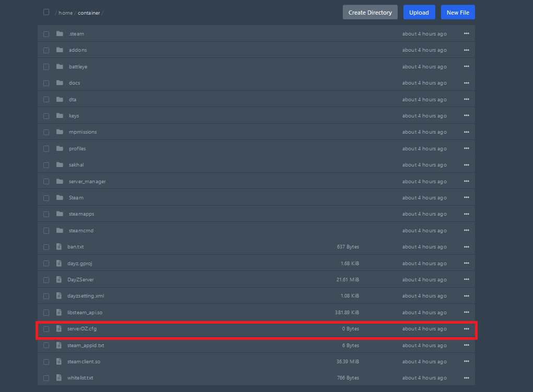The height and width of the screenshot is (392, 533).
Task: Click the ban.txt file icon
Action: coord(59,246)
